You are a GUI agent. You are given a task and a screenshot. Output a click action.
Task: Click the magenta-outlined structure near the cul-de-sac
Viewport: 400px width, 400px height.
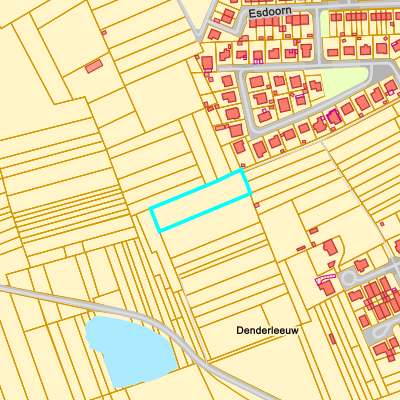pos(325,278)
